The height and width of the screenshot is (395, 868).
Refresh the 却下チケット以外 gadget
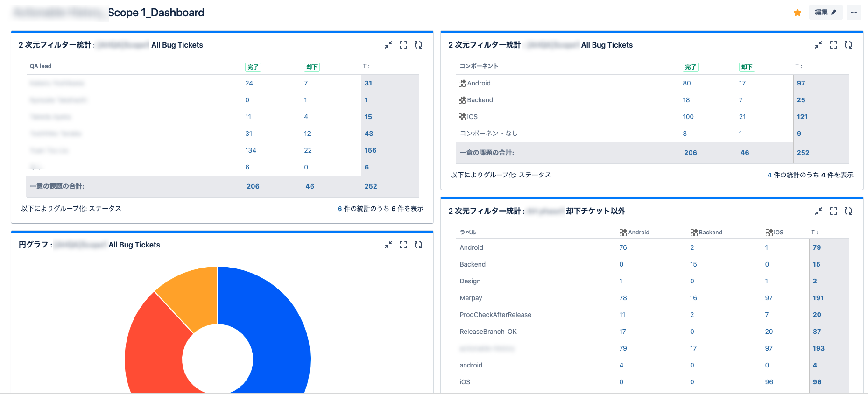[848, 211]
